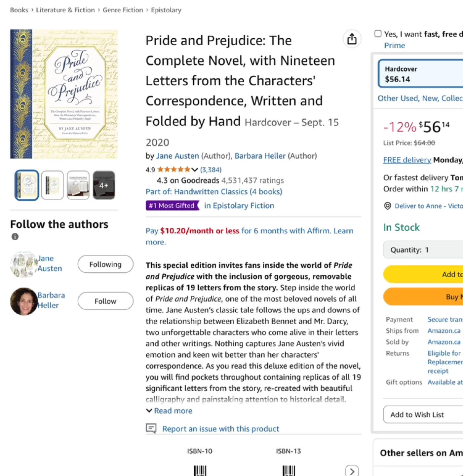Select the Hardcover $56.14 format option
This screenshot has width=463, height=476.
[420, 73]
